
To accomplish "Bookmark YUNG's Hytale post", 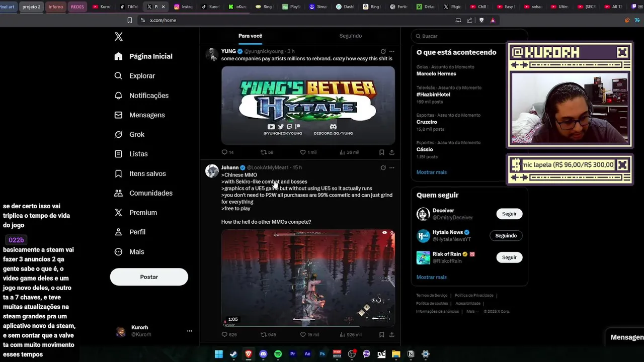I will 381,152.
